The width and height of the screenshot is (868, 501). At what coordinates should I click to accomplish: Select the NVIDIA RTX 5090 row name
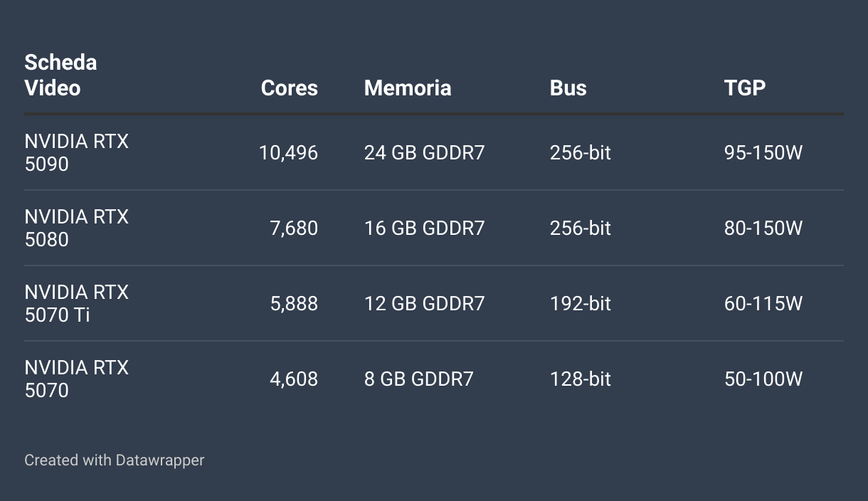tap(77, 152)
